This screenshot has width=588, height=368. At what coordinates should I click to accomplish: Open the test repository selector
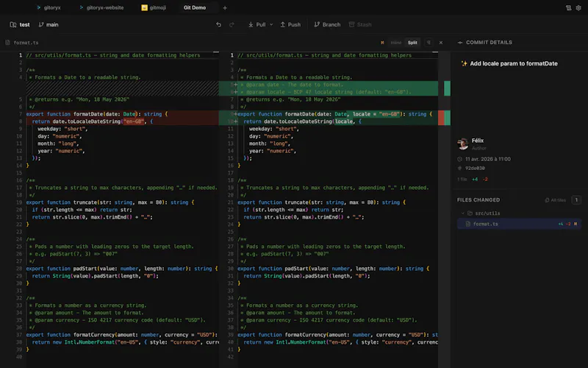(20, 25)
